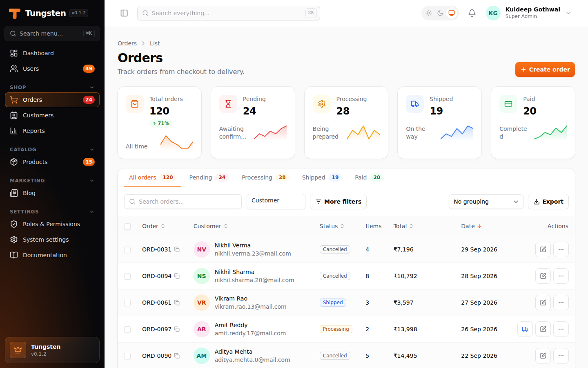Sort table by Order column

(154, 226)
